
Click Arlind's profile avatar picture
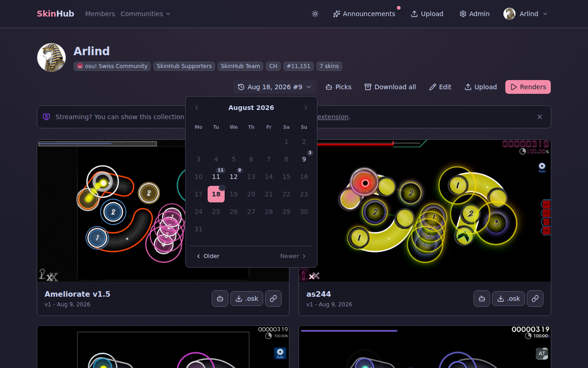click(x=51, y=57)
